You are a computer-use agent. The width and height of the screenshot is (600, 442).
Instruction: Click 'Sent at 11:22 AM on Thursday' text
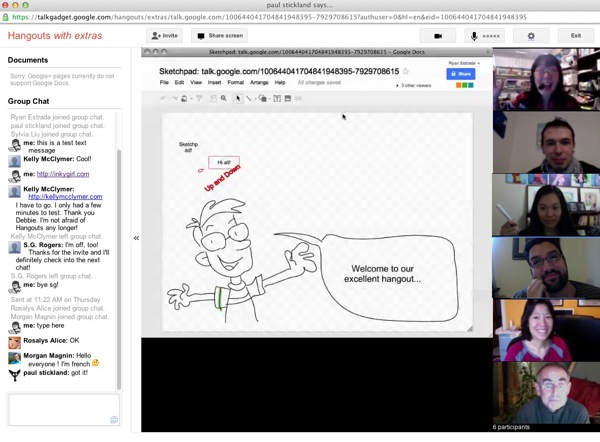55,300
